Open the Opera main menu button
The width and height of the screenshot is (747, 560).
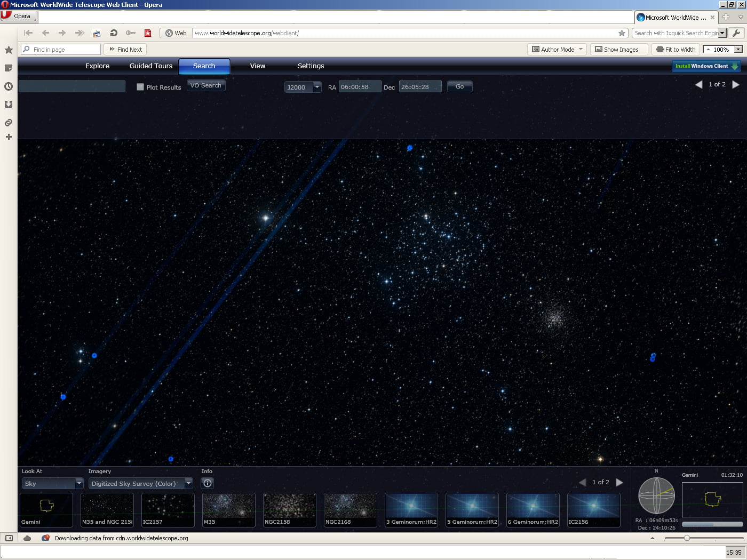pyautogui.click(x=18, y=15)
